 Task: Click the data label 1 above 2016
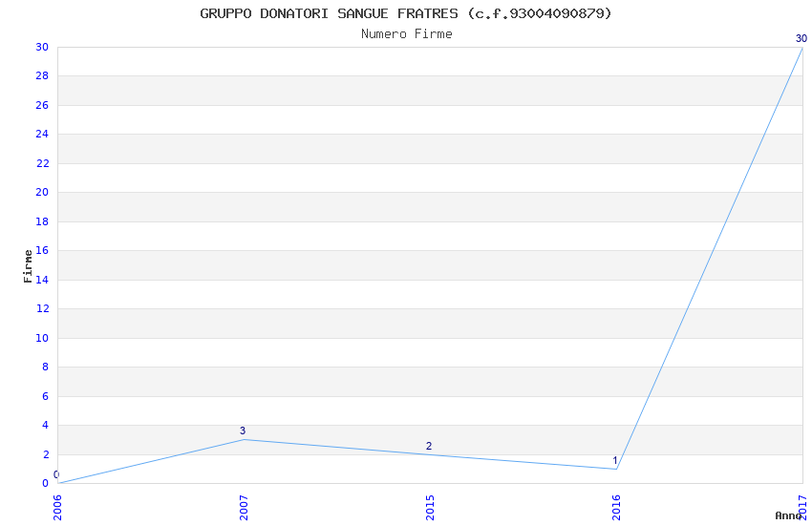[615, 460]
